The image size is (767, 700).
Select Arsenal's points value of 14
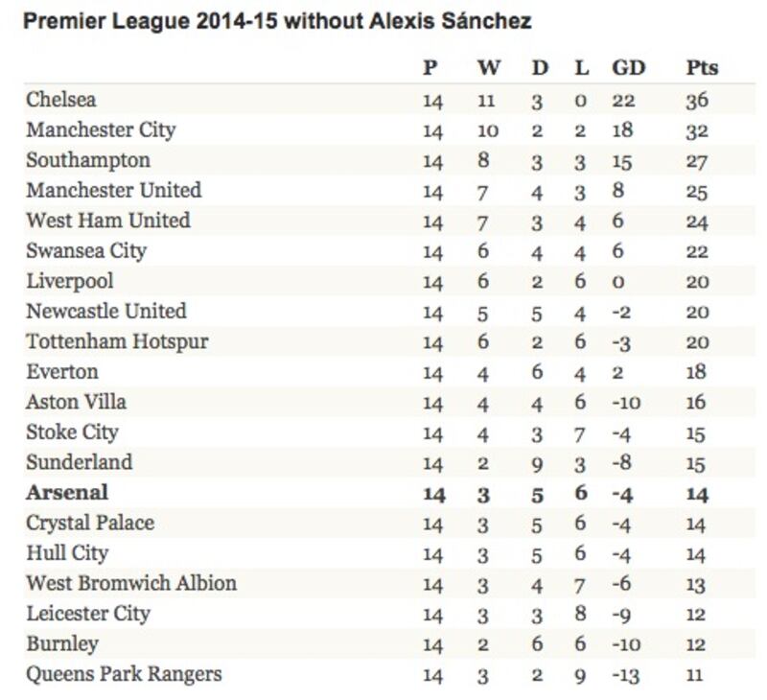pos(696,495)
